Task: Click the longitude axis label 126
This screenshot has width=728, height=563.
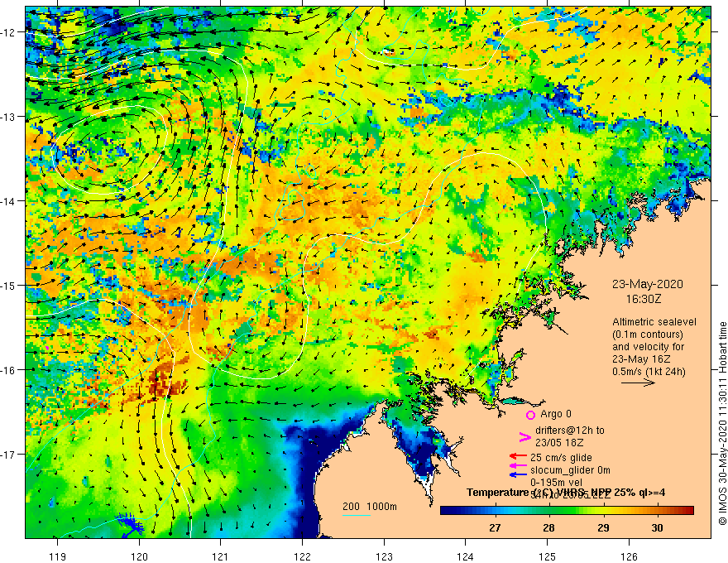Action: [629, 556]
